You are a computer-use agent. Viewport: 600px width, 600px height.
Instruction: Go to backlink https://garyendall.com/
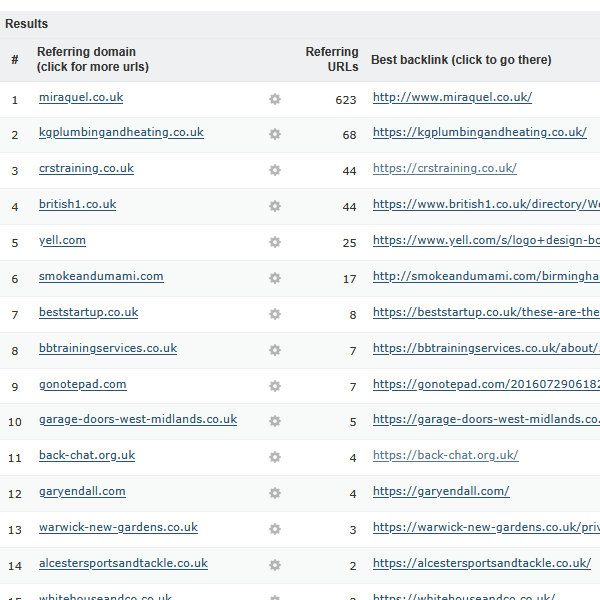[441, 492]
